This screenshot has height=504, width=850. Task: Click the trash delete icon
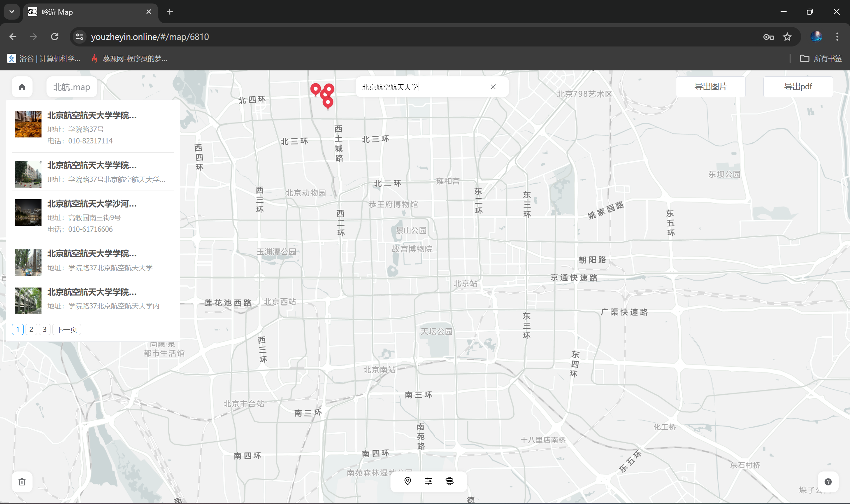22,481
